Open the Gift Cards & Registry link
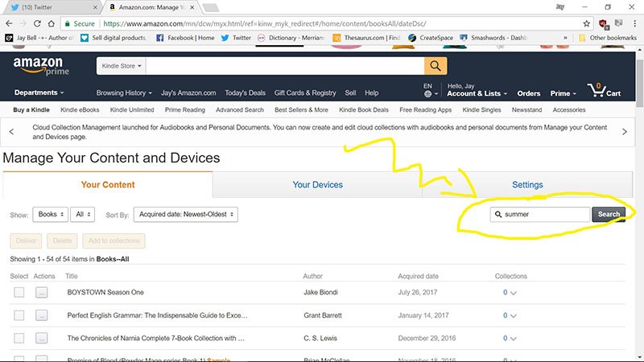 pos(305,93)
